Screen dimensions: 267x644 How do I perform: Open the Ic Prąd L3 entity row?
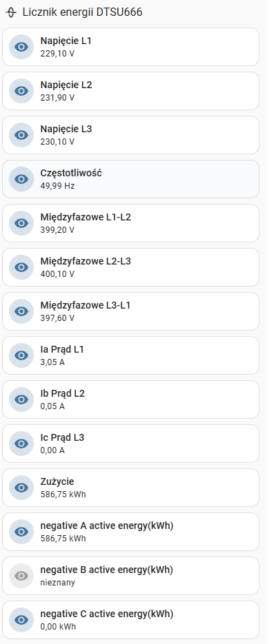[x=131, y=444]
